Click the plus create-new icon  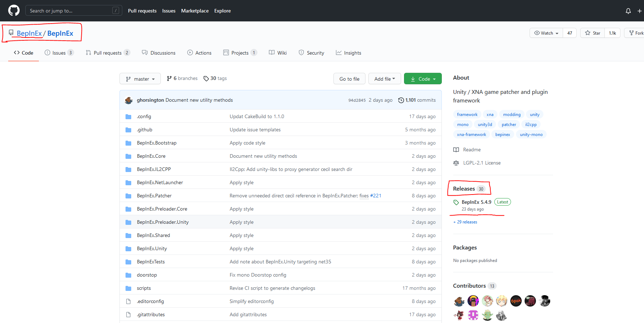(640, 11)
